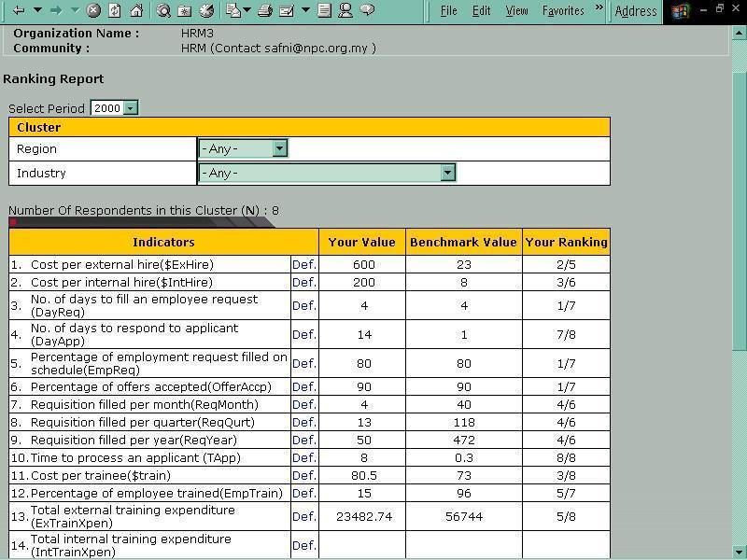Go to Home page icon

coord(136,11)
